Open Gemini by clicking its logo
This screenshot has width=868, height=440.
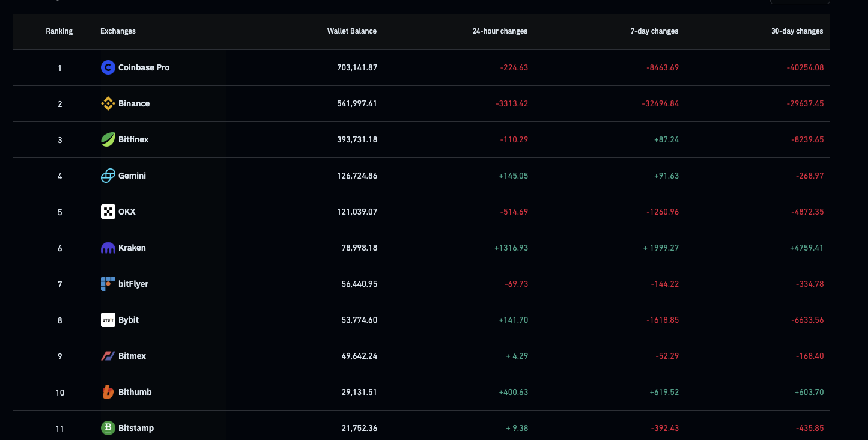click(107, 176)
